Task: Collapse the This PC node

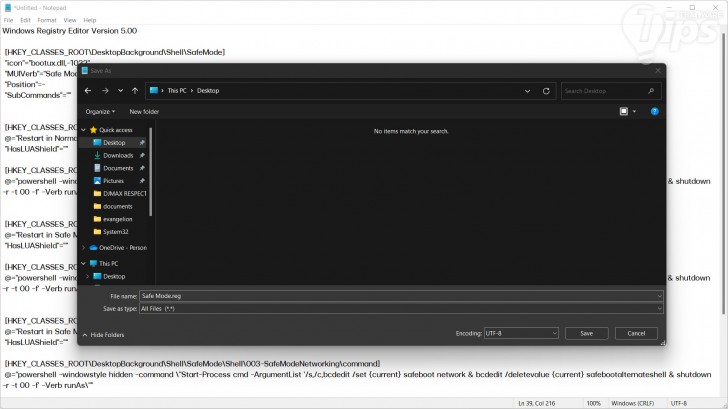Action: [84, 263]
